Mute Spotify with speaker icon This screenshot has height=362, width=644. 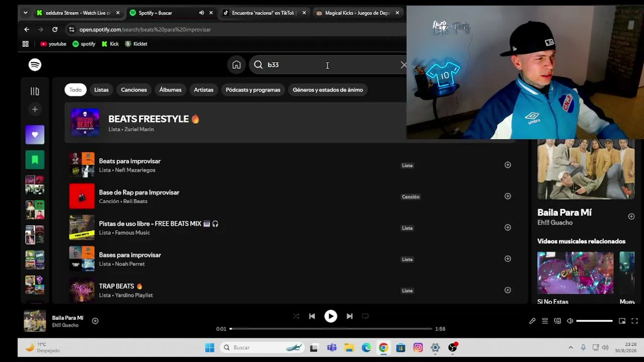[x=570, y=321]
